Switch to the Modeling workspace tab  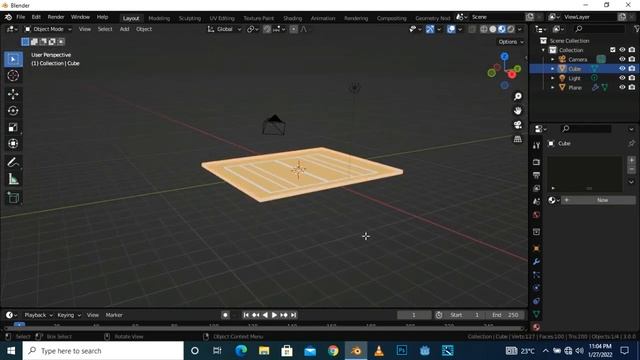[x=159, y=18]
